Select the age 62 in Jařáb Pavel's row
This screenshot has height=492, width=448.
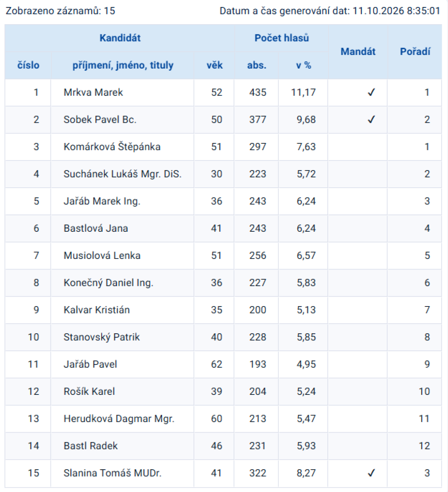(x=216, y=364)
